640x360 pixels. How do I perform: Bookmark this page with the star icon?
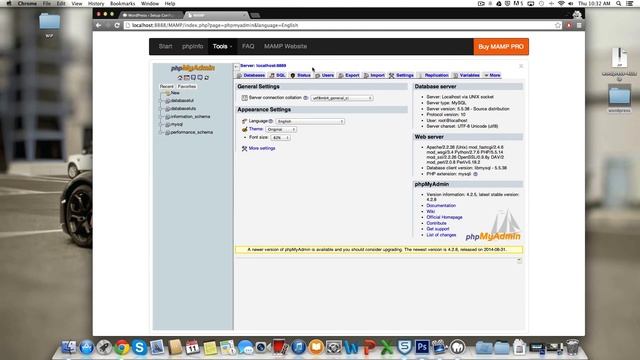tap(558, 25)
